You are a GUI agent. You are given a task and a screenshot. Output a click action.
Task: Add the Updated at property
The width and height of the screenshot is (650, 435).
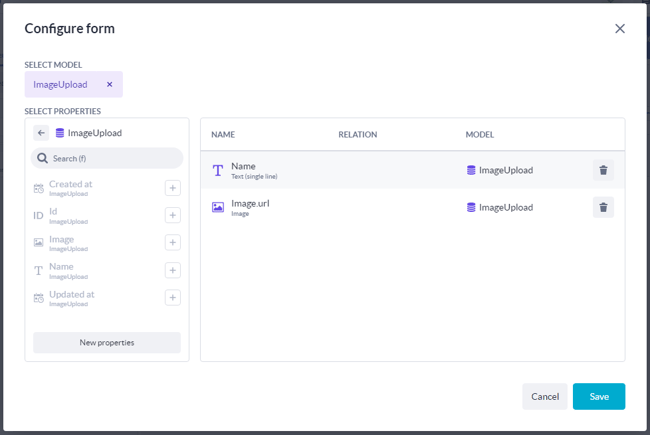tap(173, 298)
